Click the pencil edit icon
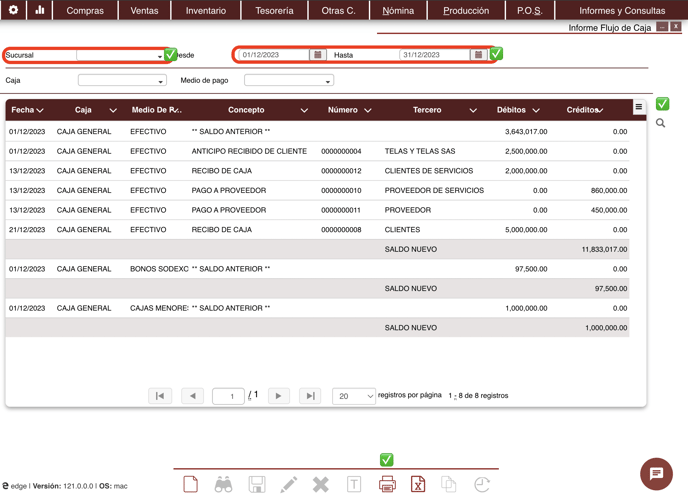 click(x=289, y=484)
